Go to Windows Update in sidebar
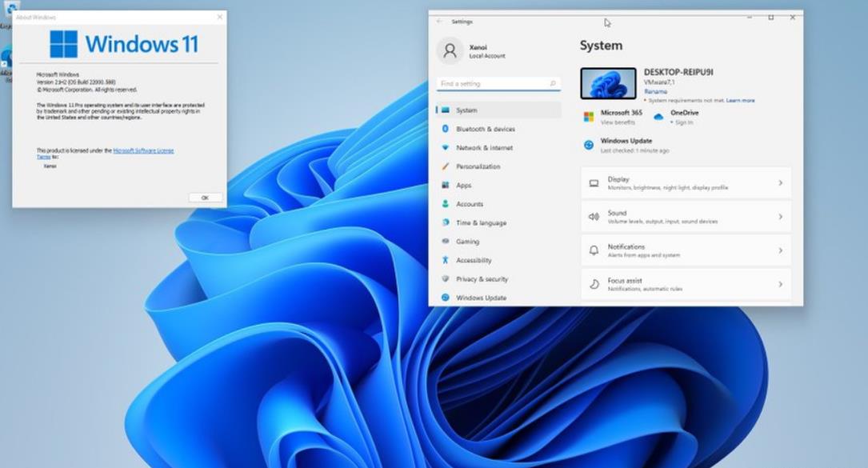This screenshot has width=868, height=468. click(x=481, y=298)
